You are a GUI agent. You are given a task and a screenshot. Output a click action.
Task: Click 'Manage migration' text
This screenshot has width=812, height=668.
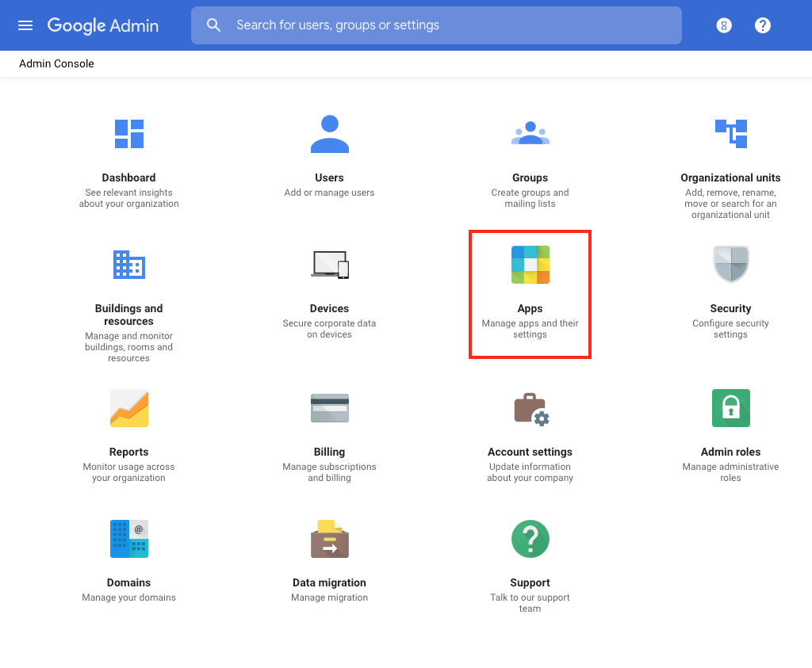coord(329,597)
